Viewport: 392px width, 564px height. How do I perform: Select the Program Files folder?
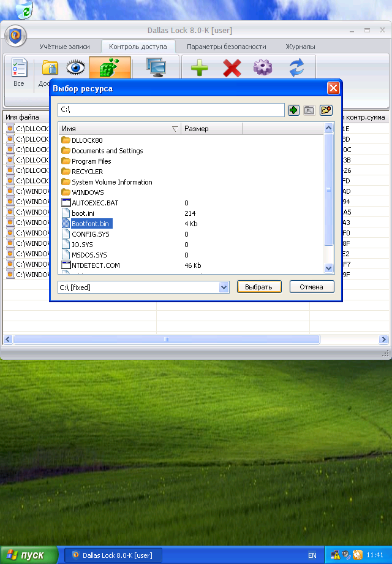86,161
